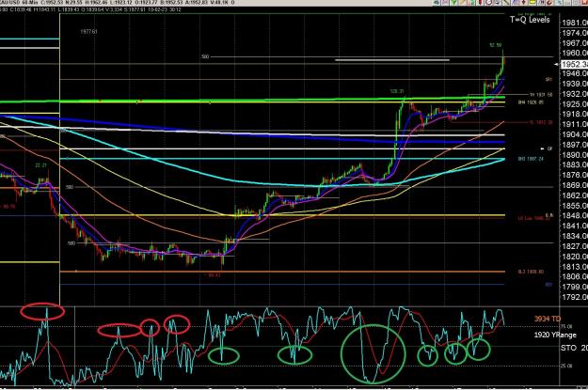
Task: Click the yellow horizontal bar toolbar icon
Action: click(x=532, y=2)
